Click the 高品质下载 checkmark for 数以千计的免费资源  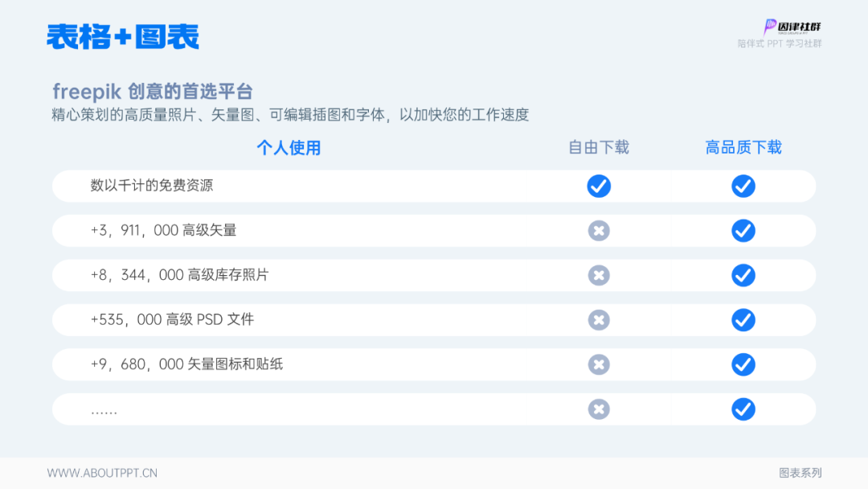743,186
